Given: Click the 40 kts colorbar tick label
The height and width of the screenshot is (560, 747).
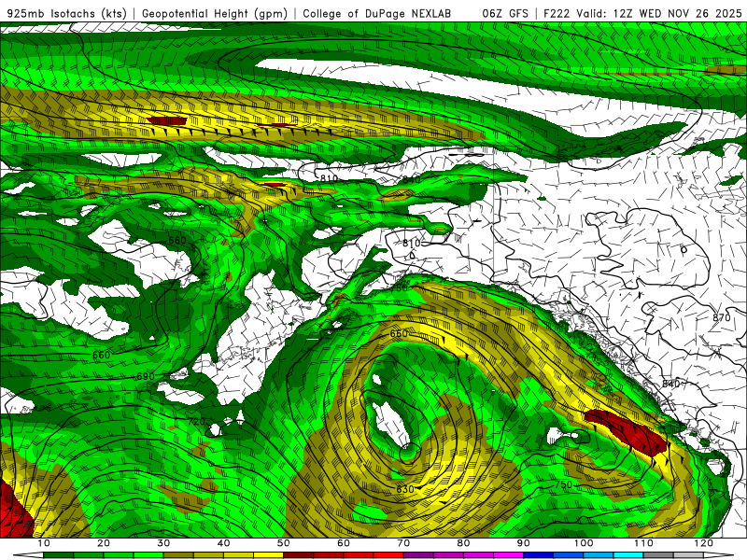Looking at the screenshot, I should [x=223, y=543].
